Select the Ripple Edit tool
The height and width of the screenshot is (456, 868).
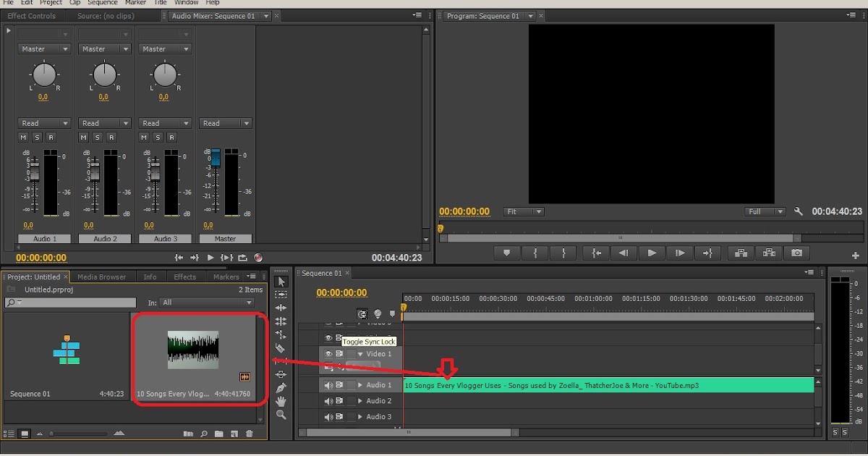tap(281, 306)
